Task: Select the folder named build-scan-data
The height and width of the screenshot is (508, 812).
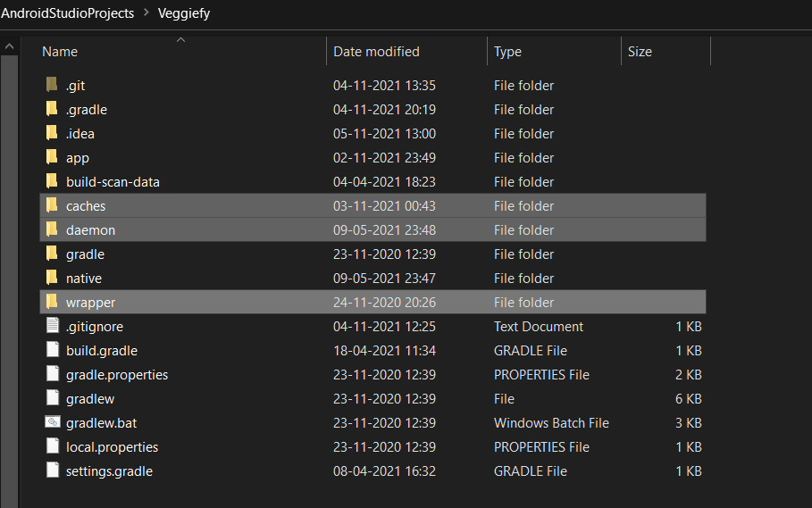Action: pos(113,182)
